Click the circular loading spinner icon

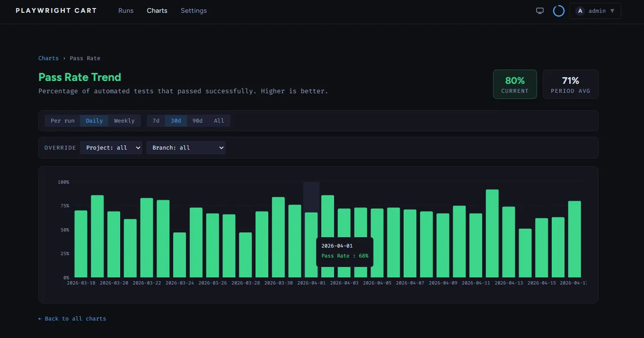[x=559, y=10]
